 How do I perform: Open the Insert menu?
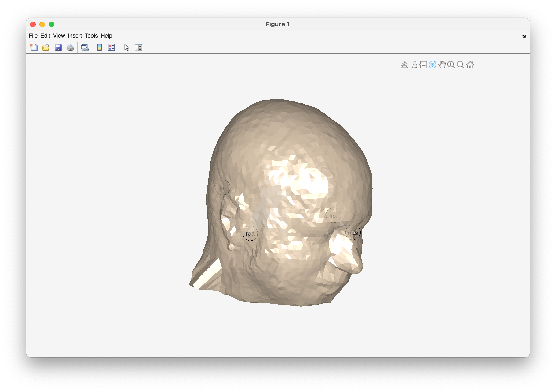(75, 36)
